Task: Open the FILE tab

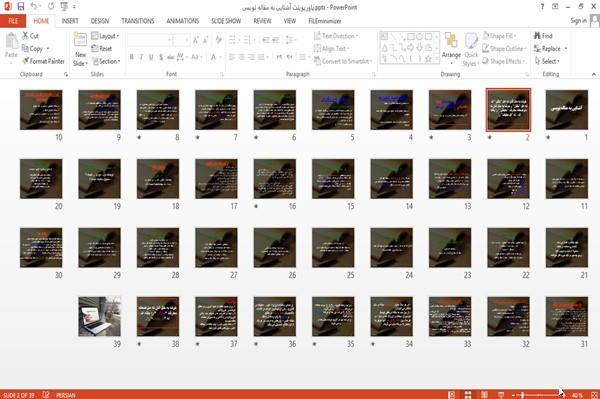Action: tap(13, 21)
